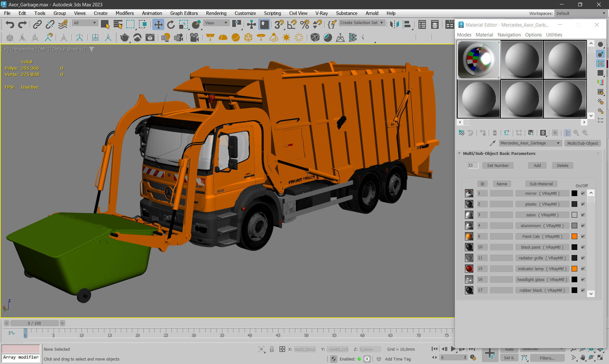Select the Select and Link tool
609x364 pixels.
coord(37,24)
